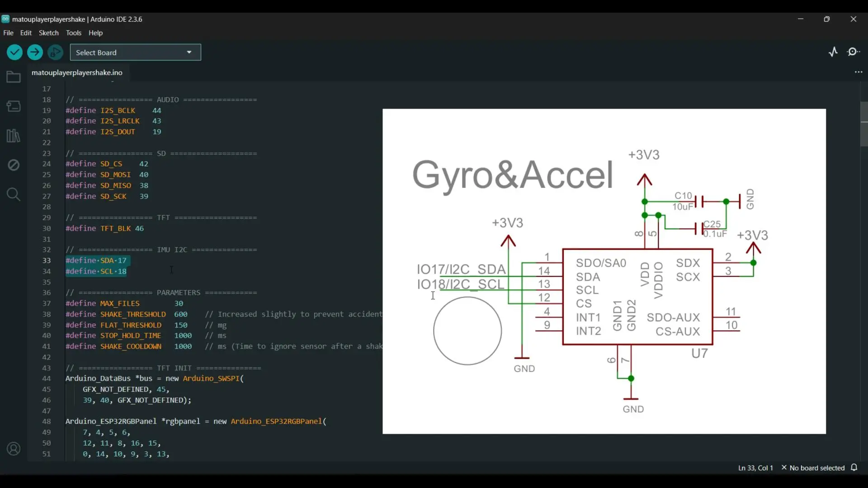Open the editor tab overflow menu

[859, 72]
